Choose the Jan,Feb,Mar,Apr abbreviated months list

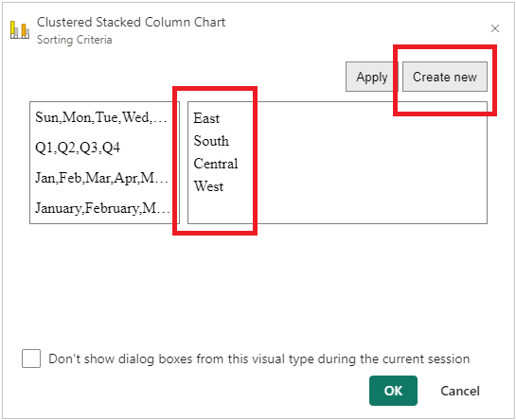tap(101, 178)
